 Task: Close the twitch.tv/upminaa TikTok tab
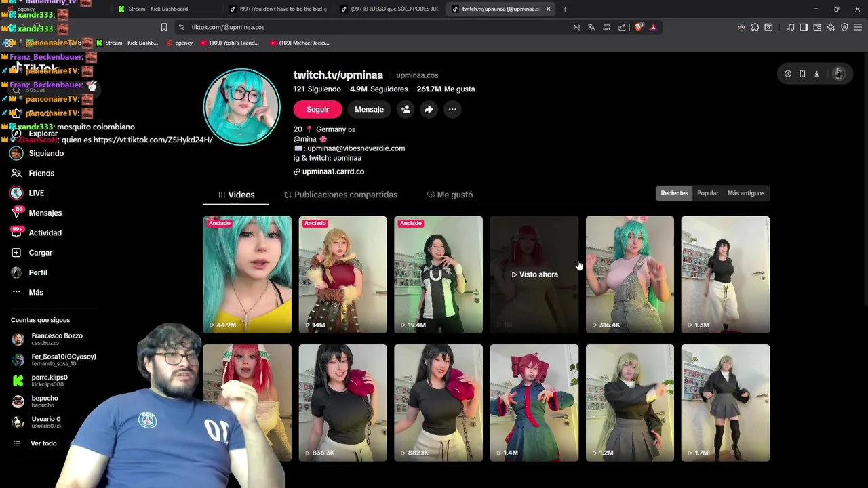click(548, 9)
